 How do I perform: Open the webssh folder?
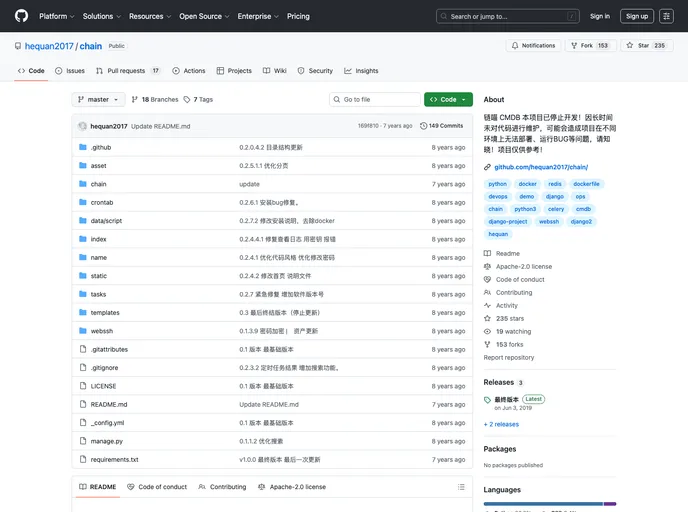pyautogui.click(x=101, y=331)
